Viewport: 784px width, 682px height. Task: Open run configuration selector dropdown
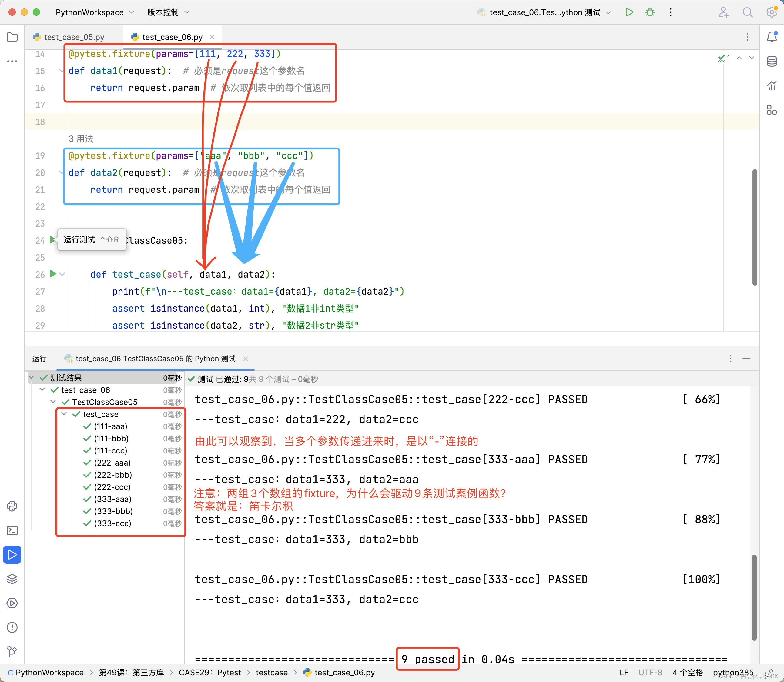pos(544,12)
